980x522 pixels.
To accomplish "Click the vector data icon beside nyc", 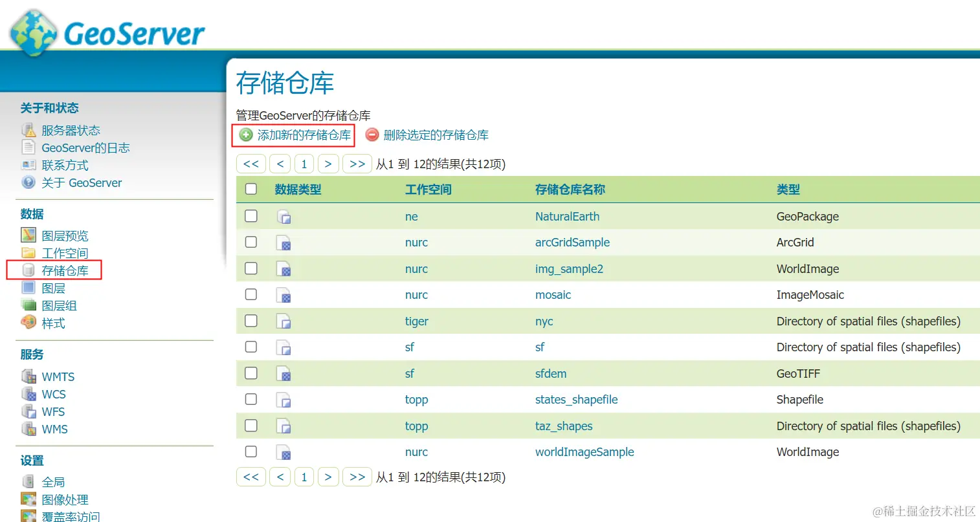I will pyautogui.click(x=284, y=321).
